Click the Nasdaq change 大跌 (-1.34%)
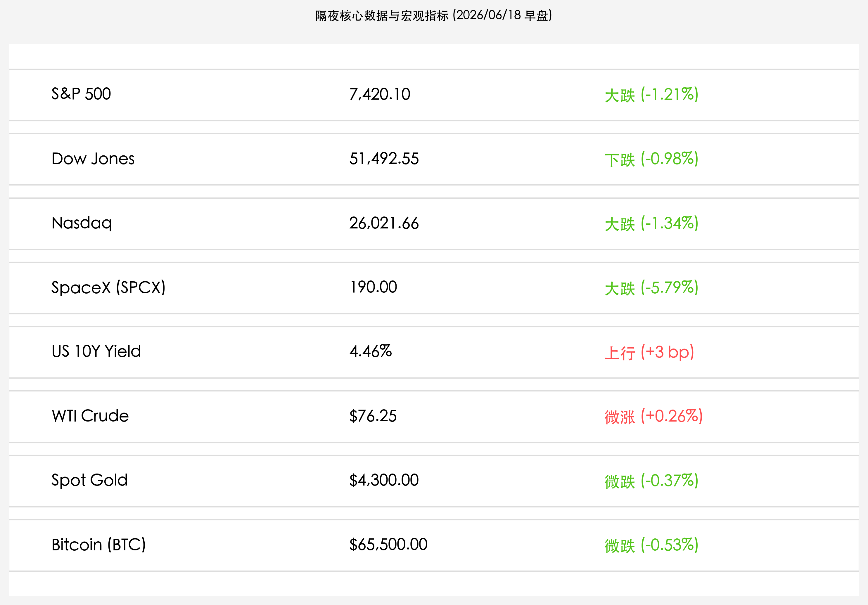 pyautogui.click(x=651, y=223)
